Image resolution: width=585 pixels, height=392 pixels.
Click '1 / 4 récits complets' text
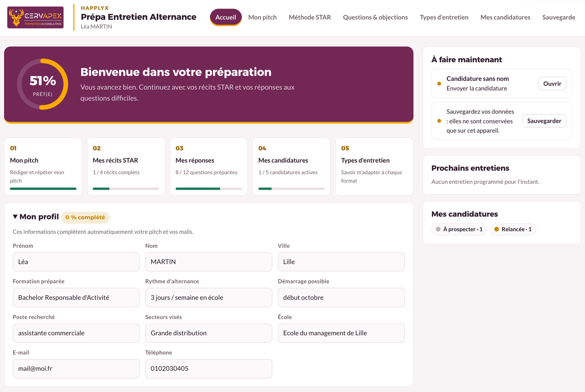click(x=116, y=172)
